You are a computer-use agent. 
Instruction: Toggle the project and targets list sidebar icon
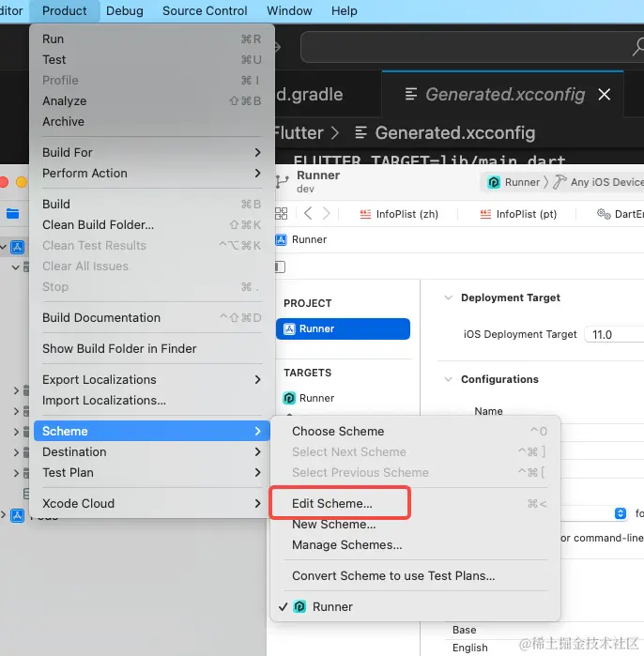[281, 267]
